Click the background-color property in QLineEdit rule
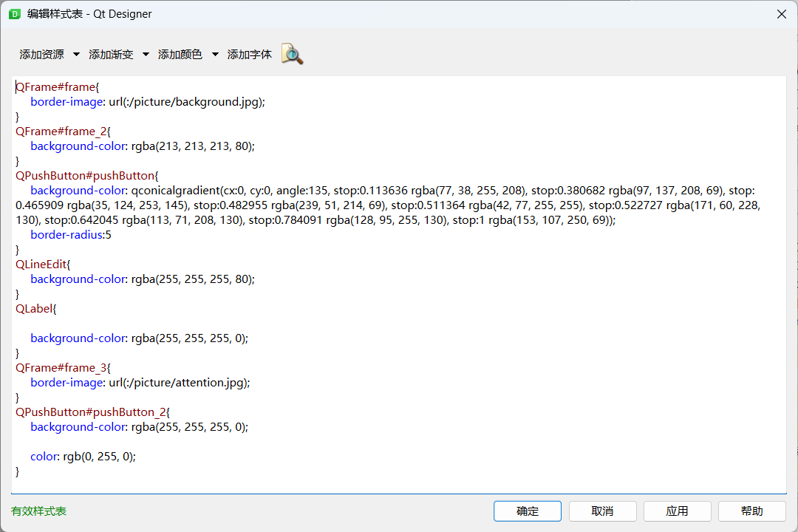798x532 pixels. point(78,279)
